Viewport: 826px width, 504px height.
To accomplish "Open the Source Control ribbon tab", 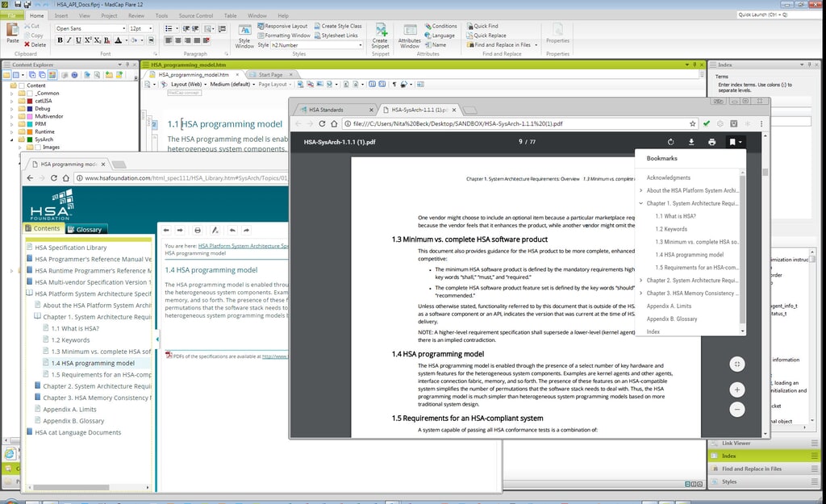I will 196,16.
